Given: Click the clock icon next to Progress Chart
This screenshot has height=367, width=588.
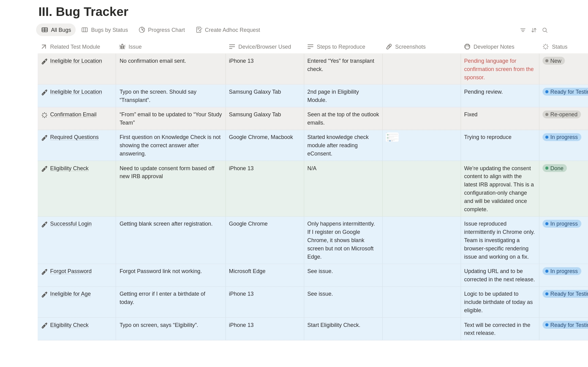Looking at the screenshot, I should (x=142, y=30).
